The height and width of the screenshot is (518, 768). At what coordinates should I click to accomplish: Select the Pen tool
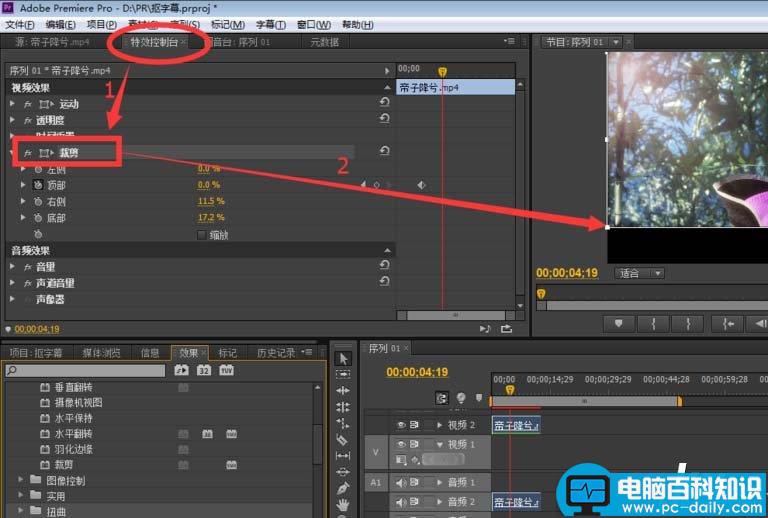343,488
